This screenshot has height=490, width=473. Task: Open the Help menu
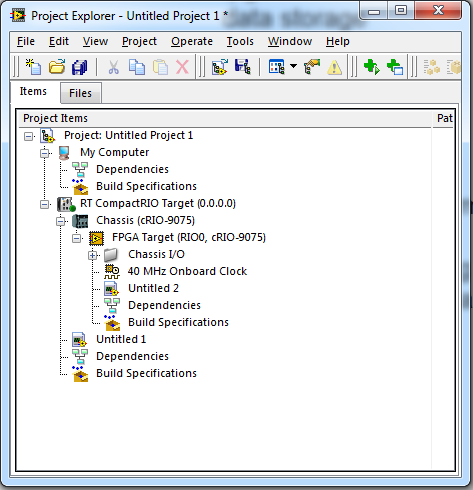pos(338,41)
